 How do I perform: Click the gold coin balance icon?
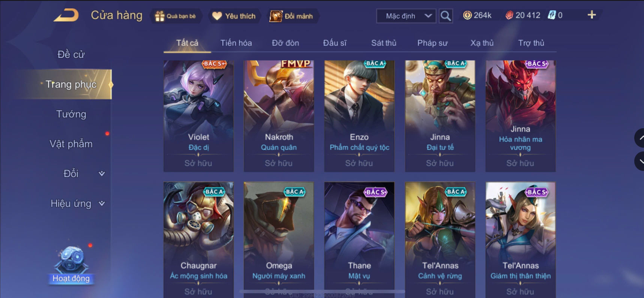(467, 15)
